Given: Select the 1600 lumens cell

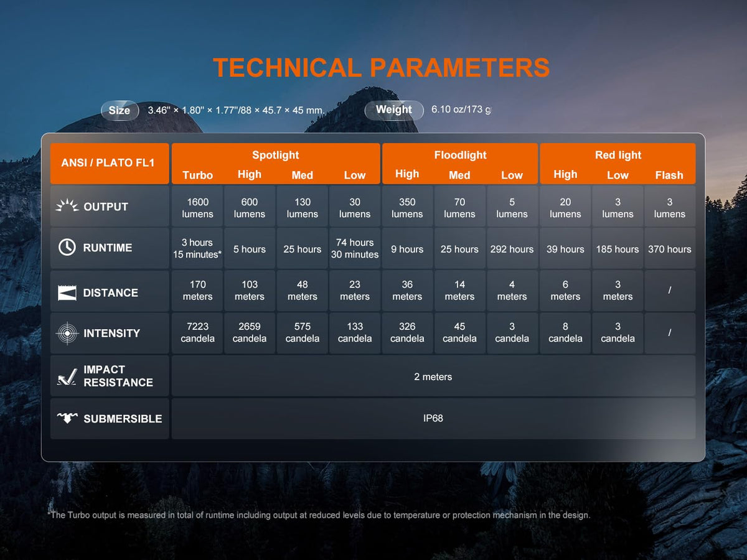Looking at the screenshot, I should coord(197,208).
